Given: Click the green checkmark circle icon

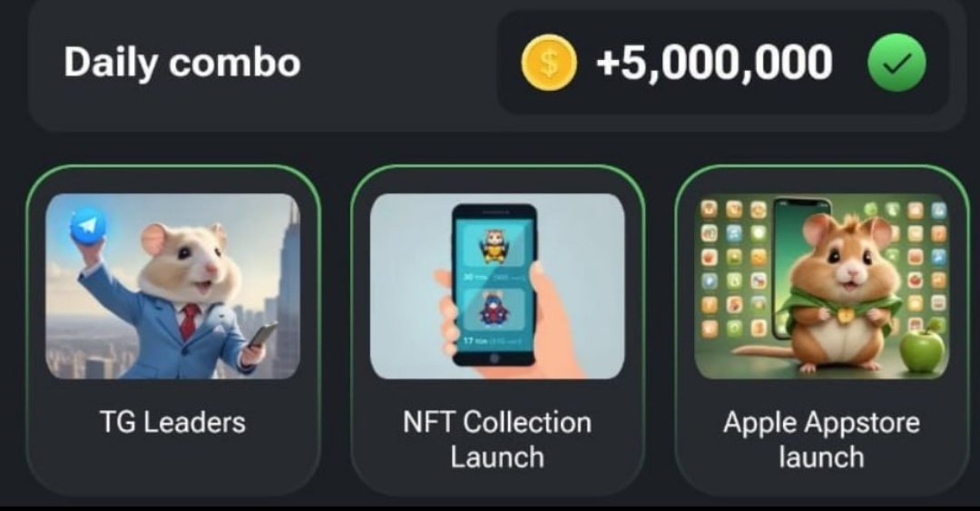Looking at the screenshot, I should tap(897, 63).
